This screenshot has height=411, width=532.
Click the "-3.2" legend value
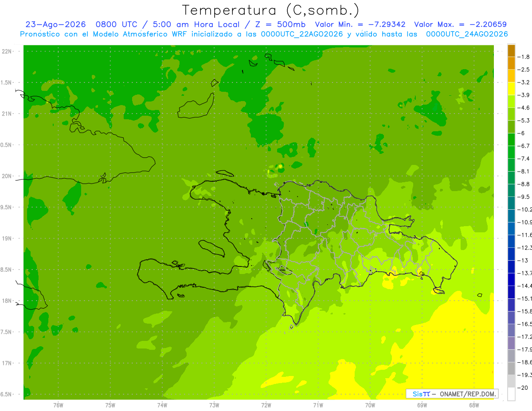pos(524,82)
